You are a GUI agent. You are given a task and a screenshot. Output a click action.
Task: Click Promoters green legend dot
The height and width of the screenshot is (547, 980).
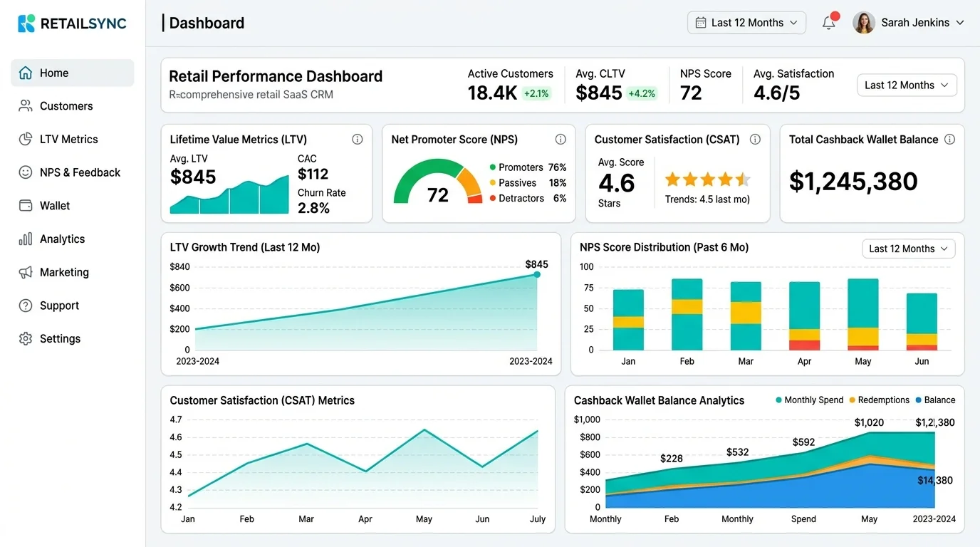[493, 167]
